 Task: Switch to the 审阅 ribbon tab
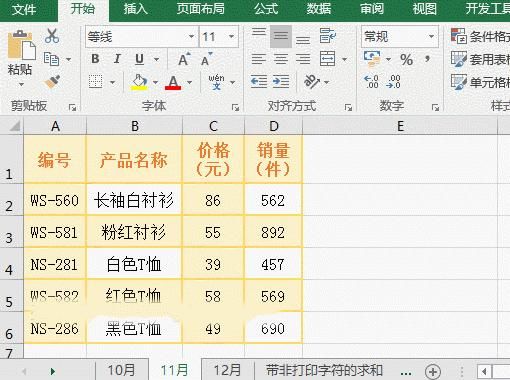372,9
